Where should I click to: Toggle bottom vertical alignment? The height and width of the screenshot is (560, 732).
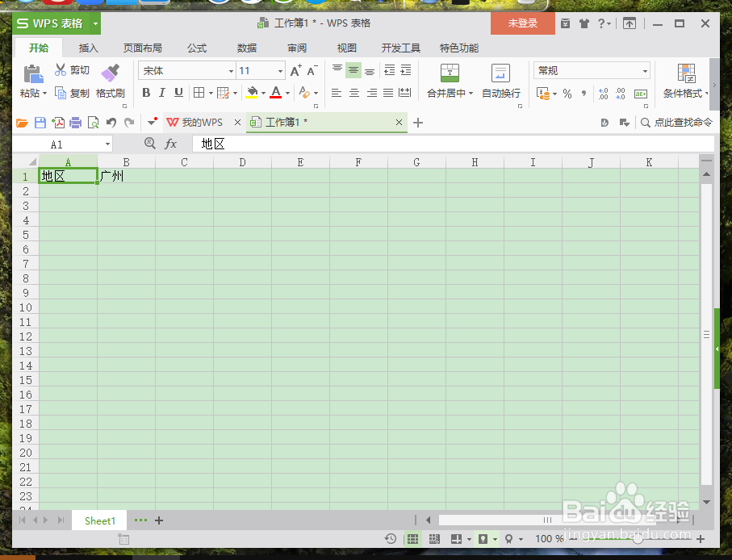370,70
